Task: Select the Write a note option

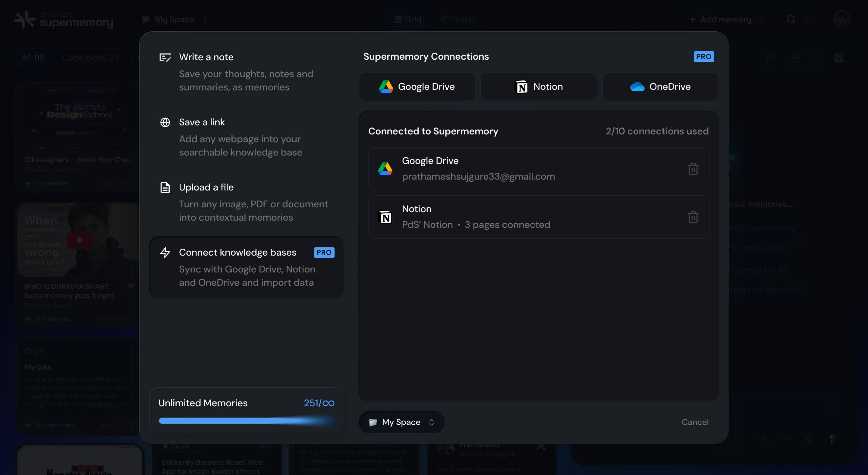Action: pos(246,72)
